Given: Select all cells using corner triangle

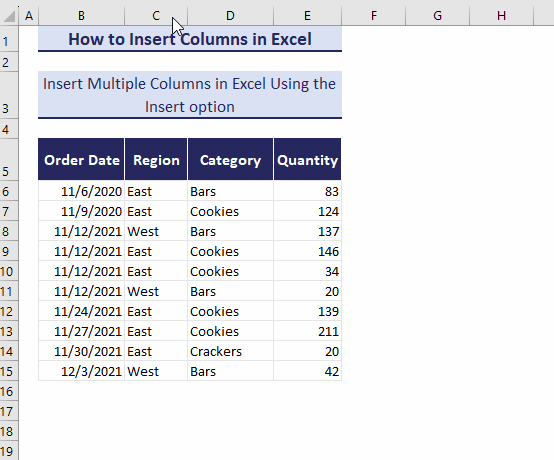Looking at the screenshot, I should point(9,16).
